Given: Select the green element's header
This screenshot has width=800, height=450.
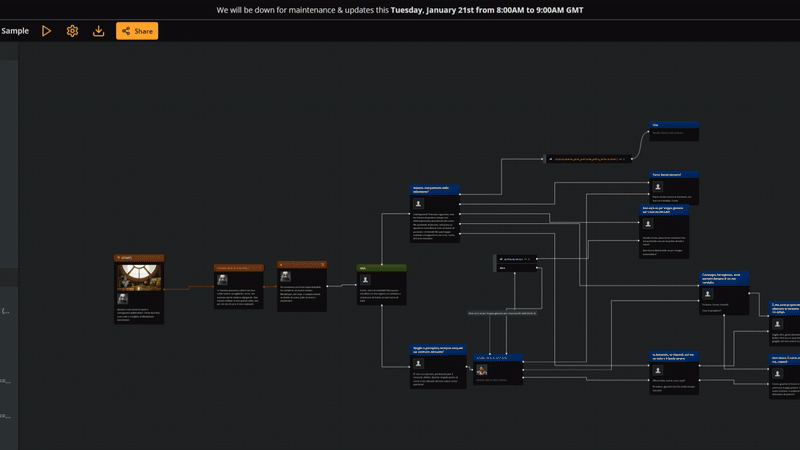Looking at the screenshot, I should tap(382, 268).
